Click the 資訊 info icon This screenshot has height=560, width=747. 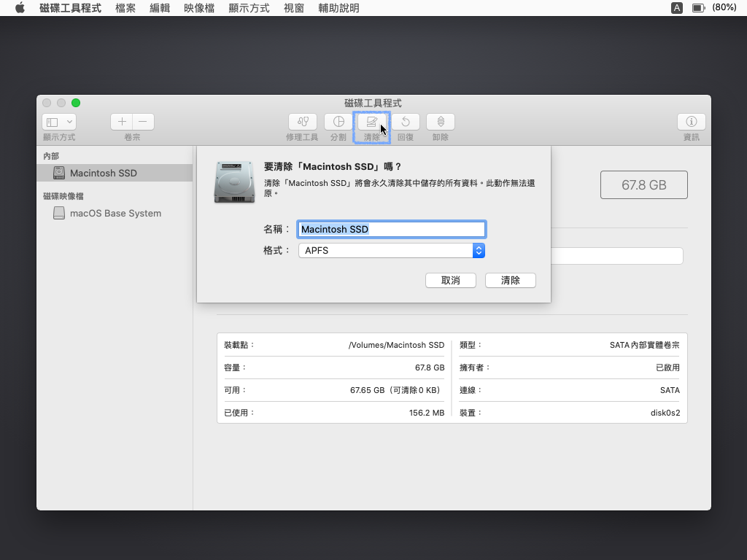692,122
